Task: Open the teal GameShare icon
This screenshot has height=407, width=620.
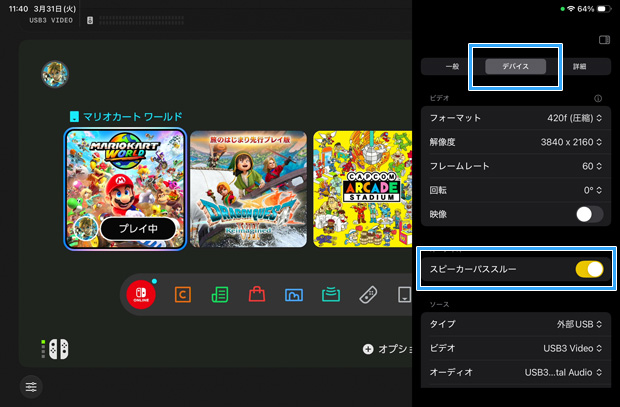Action: 331,295
